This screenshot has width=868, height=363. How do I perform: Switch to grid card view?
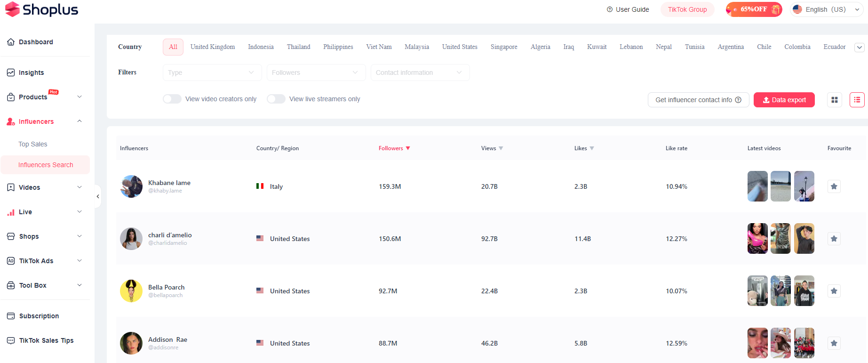pyautogui.click(x=835, y=100)
